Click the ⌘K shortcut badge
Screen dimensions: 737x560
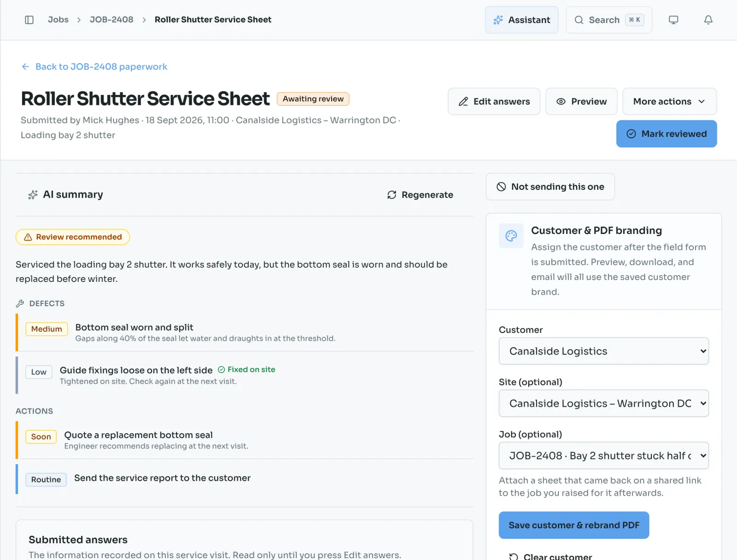(635, 20)
